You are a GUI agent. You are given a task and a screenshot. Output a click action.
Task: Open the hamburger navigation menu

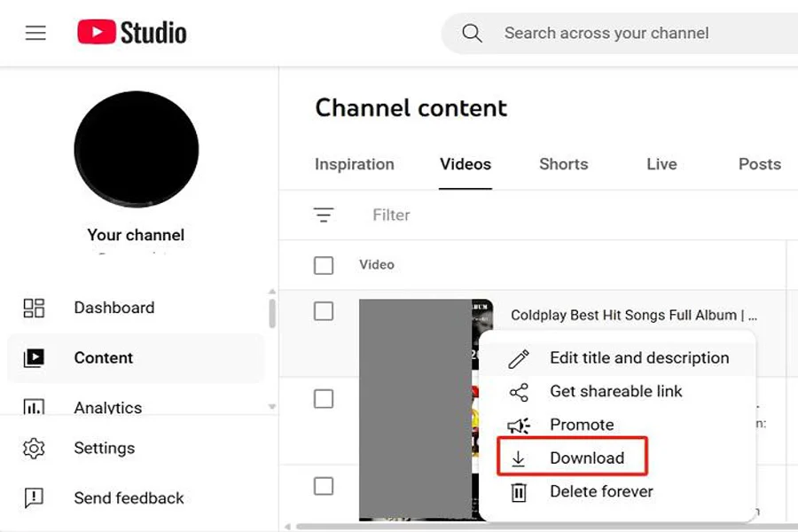click(35, 33)
